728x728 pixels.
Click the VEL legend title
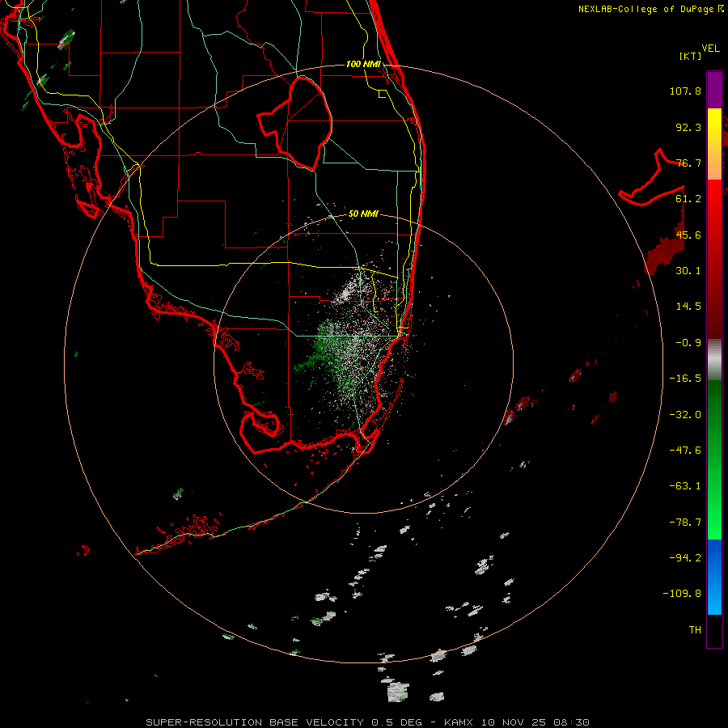click(710, 49)
